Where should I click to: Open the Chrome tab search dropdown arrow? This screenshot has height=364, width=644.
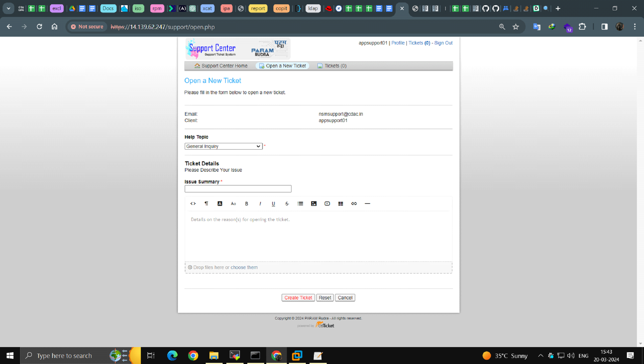(8, 8)
